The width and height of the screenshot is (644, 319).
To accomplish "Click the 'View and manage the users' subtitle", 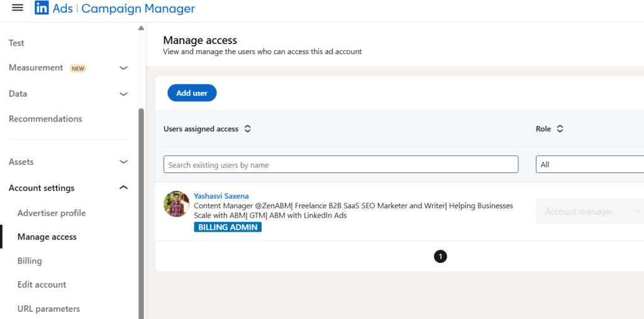I will (x=262, y=52).
